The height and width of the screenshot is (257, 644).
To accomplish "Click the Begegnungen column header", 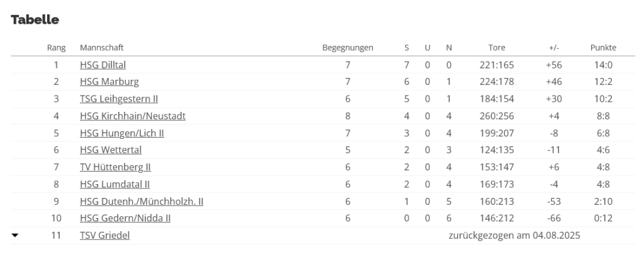I will click(347, 48).
